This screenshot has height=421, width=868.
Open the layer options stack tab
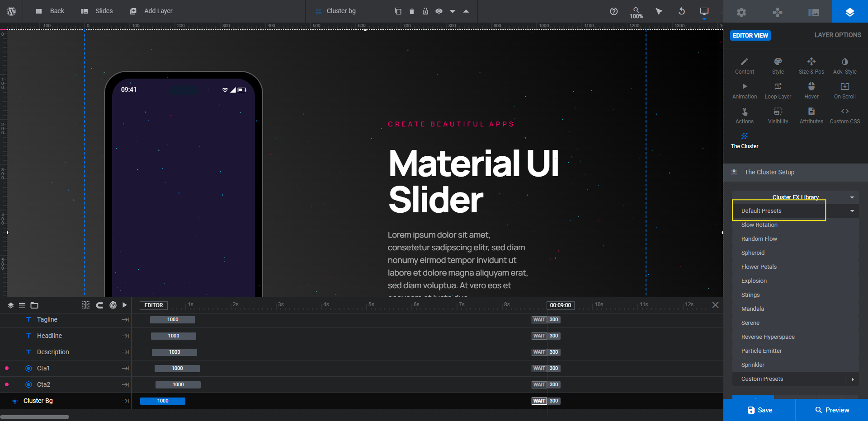coord(850,12)
